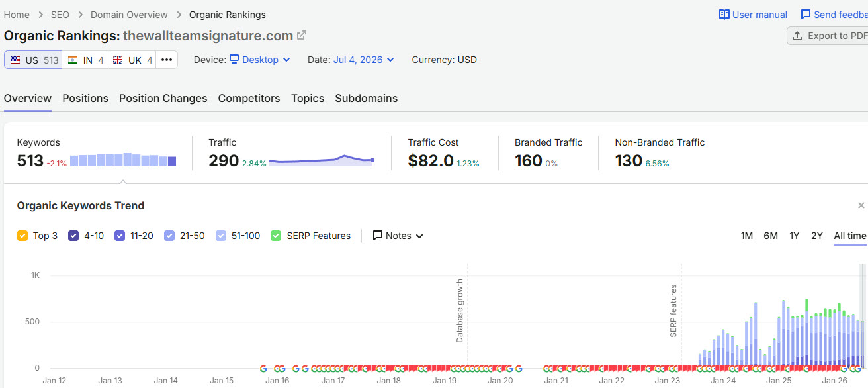
Task: Click the US flag icon
Action: click(15, 60)
